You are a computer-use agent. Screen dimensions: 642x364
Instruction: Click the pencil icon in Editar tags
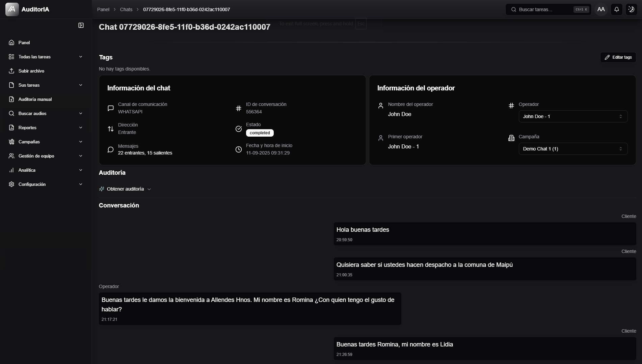(607, 57)
